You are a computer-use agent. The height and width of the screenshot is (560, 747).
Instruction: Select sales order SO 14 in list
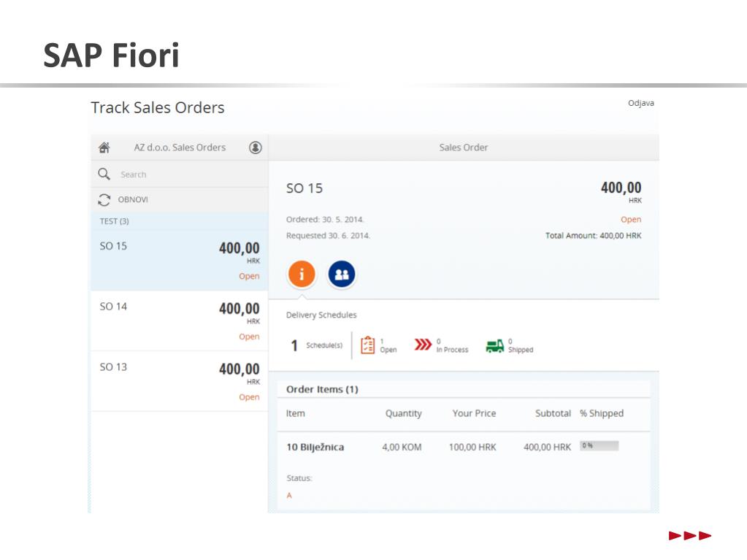(x=179, y=321)
